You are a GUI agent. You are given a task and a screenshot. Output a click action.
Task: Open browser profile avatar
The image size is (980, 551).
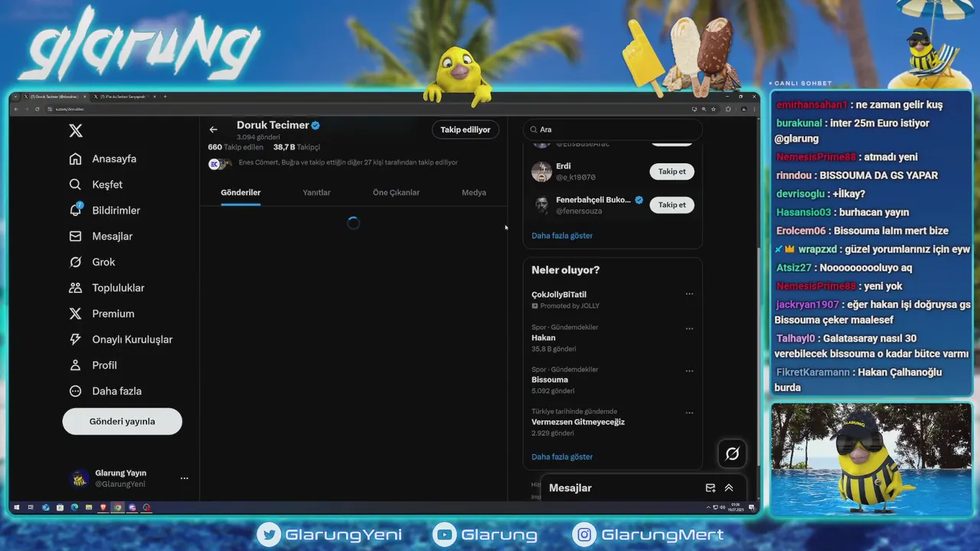(x=743, y=109)
